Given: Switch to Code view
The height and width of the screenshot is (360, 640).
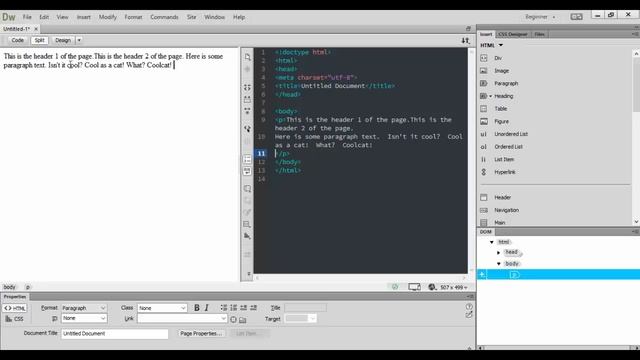Looking at the screenshot, I should point(18,40).
